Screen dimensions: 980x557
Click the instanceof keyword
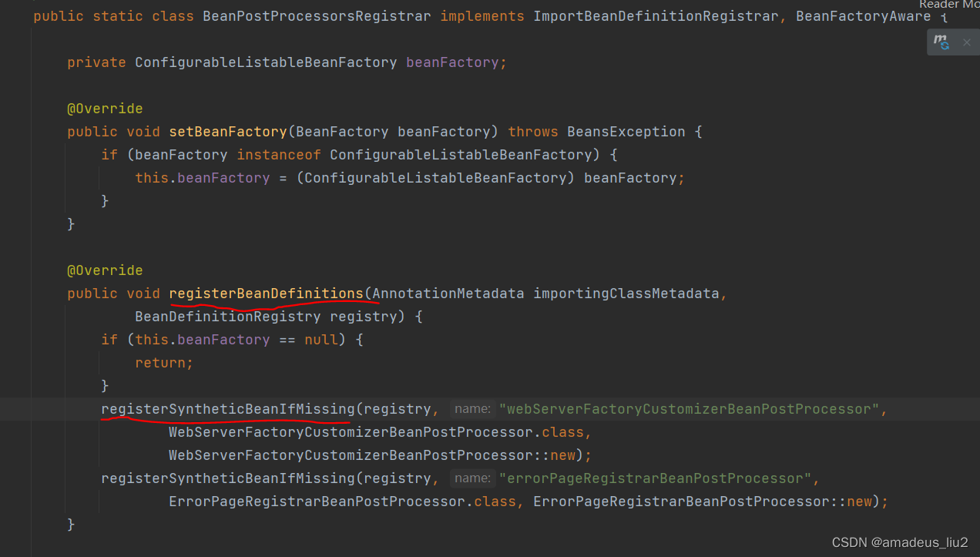click(x=279, y=155)
